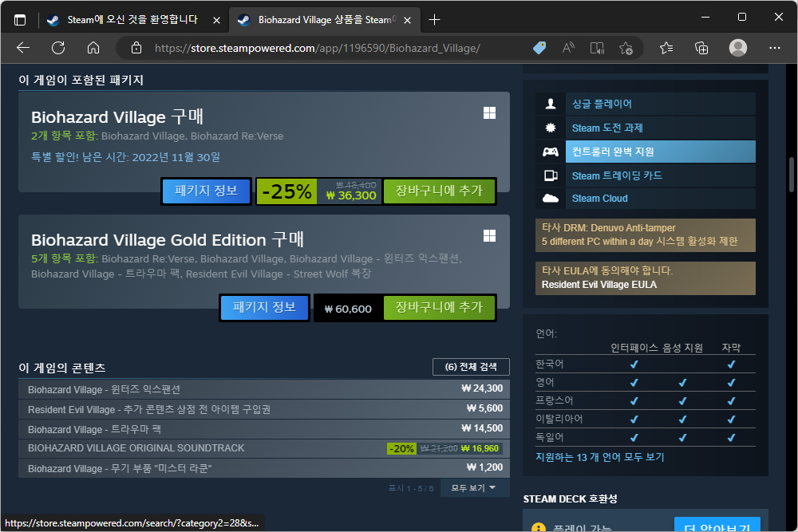Click the 한국어 language row
This screenshot has width=798, height=532.
(x=646, y=364)
